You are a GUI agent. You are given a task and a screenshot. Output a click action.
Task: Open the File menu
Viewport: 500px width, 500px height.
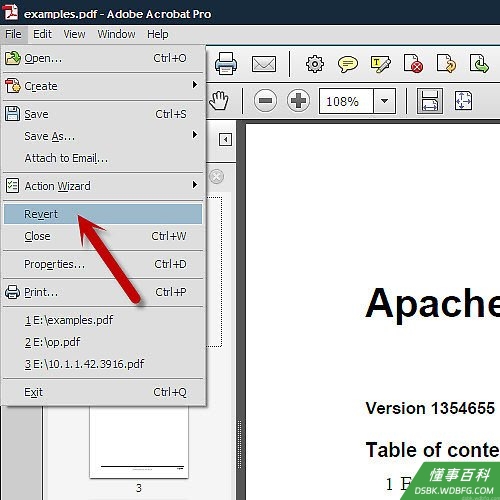coord(13,34)
